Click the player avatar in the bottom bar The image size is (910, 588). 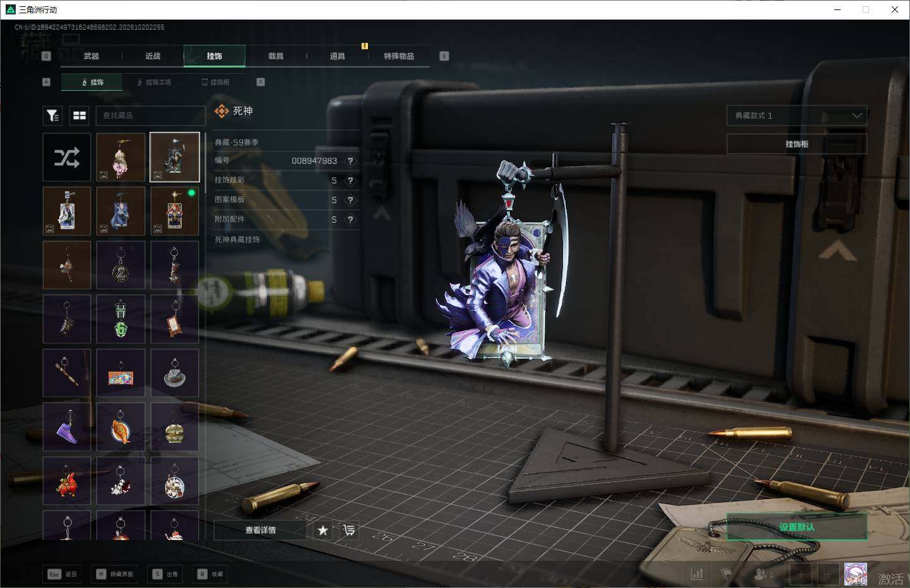pos(856,575)
